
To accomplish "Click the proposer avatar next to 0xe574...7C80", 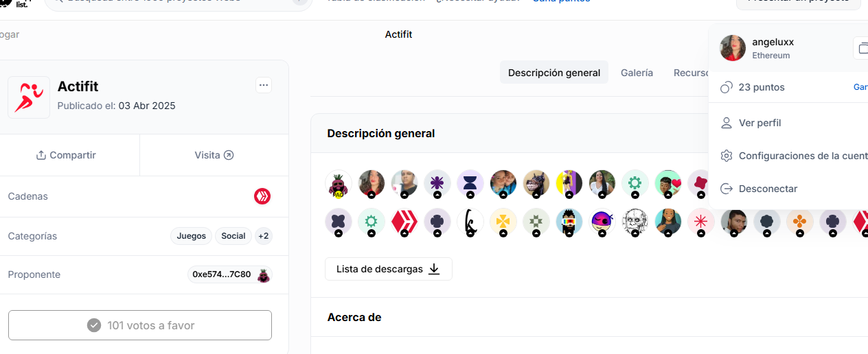I will pyautogui.click(x=263, y=275).
